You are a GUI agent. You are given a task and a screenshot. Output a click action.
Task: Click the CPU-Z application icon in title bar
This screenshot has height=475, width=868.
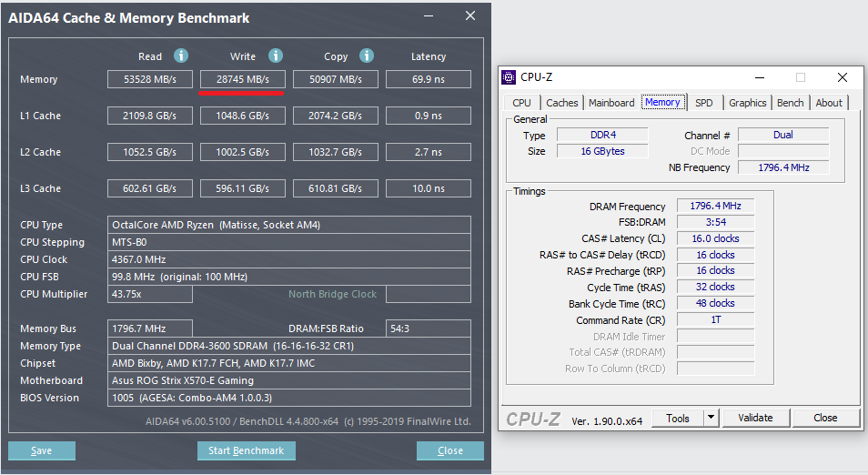click(509, 77)
